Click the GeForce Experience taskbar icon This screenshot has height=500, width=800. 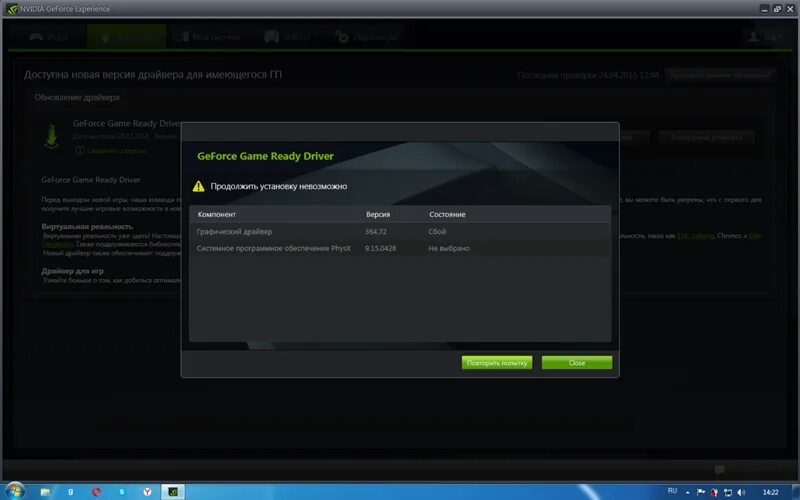(173, 492)
